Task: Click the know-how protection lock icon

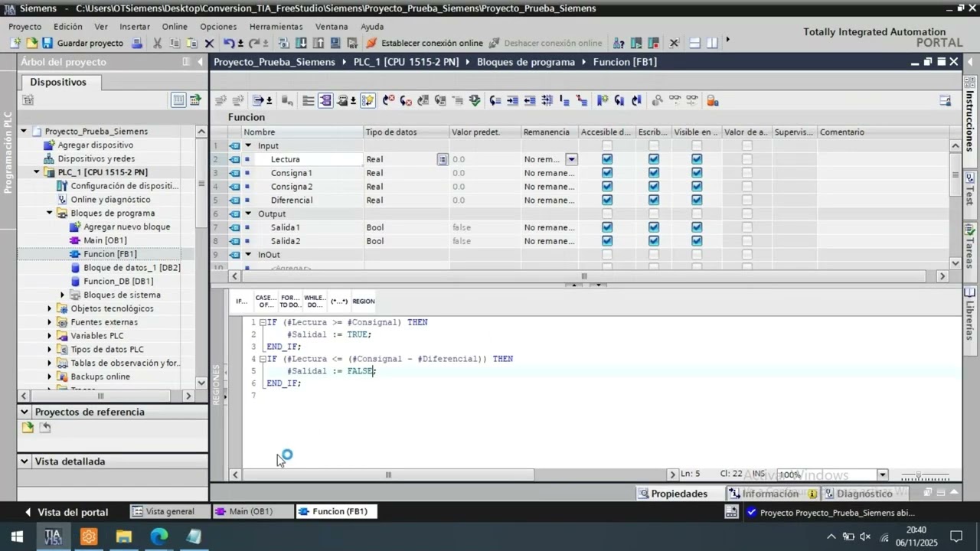Action: 712,100
